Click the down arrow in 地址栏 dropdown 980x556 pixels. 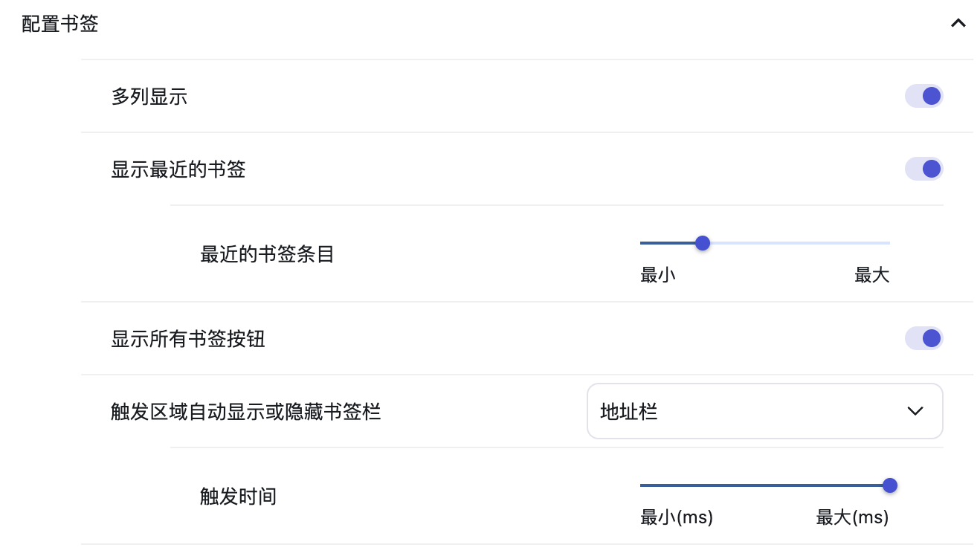(x=915, y=411)
